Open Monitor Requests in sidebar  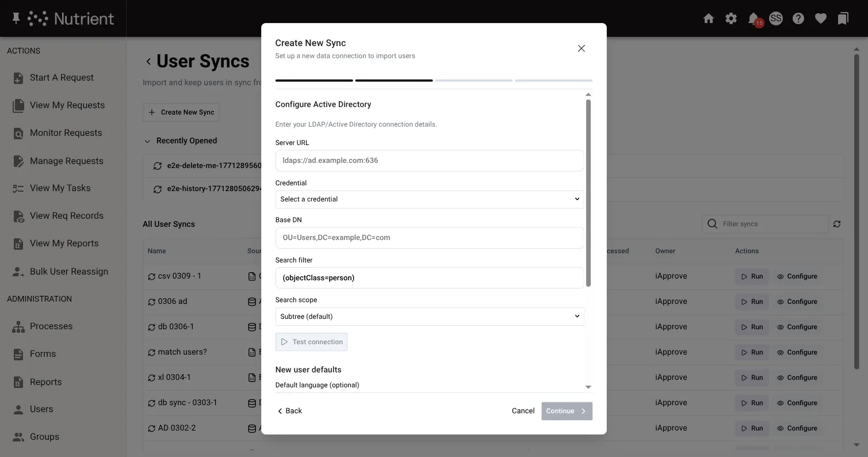(66, 133)
